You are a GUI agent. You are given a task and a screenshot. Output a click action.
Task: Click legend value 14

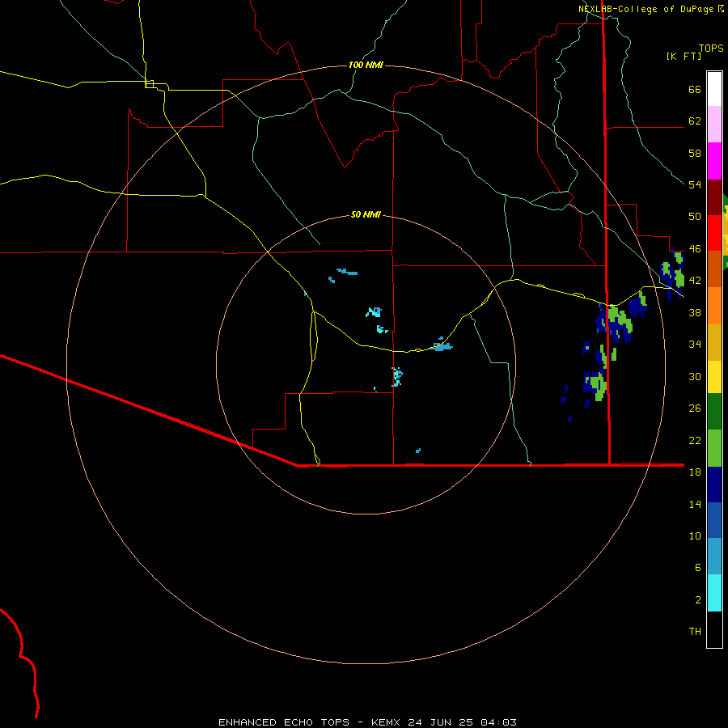coord(695,504)
